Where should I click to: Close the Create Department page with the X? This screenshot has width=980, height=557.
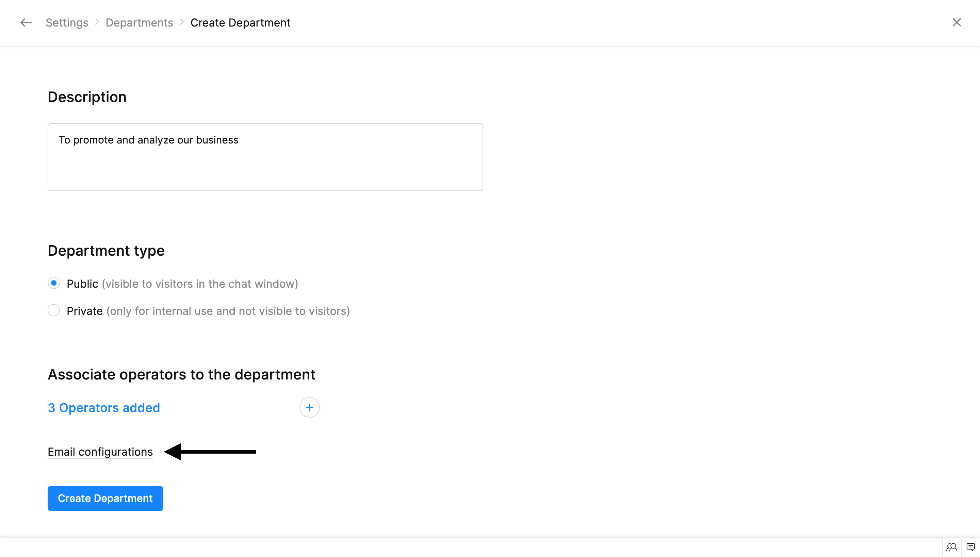coord(956,22)
